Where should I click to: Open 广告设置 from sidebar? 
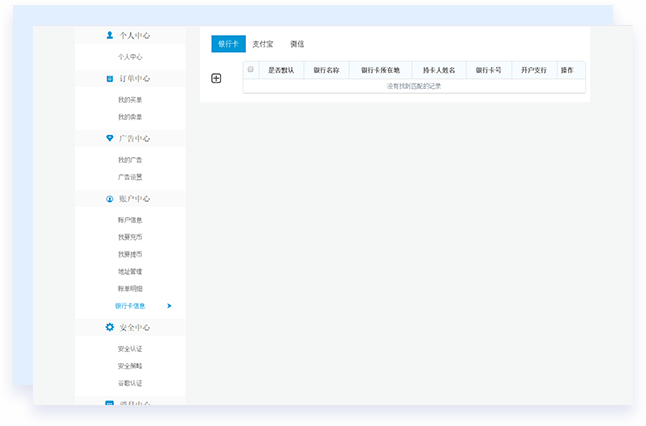[130, 177]
